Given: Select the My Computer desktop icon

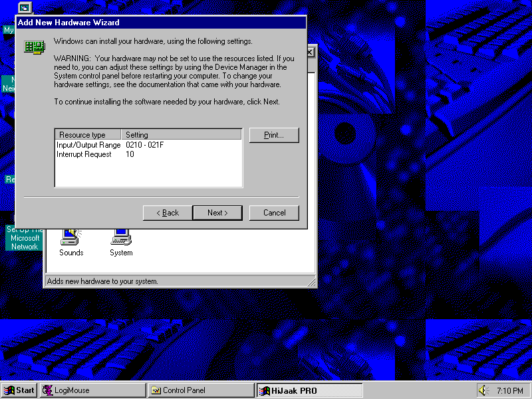Looking at the screenshot, I should click(x=24, y=9).
